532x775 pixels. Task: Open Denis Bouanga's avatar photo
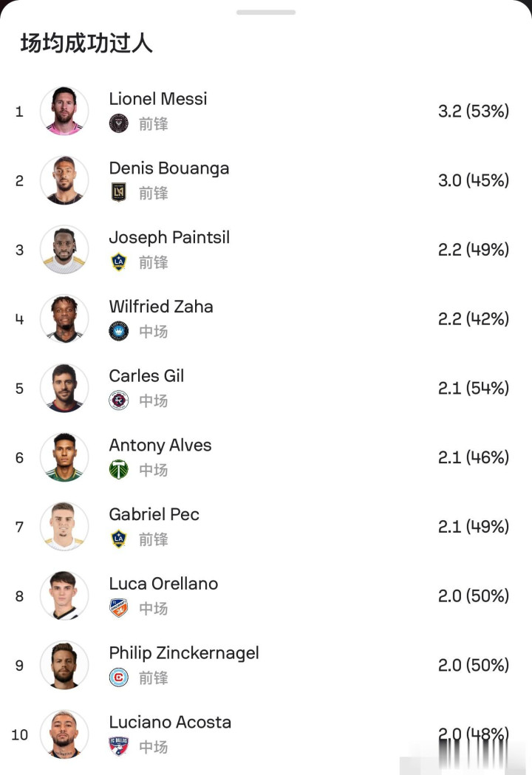[x=64, y=180]
